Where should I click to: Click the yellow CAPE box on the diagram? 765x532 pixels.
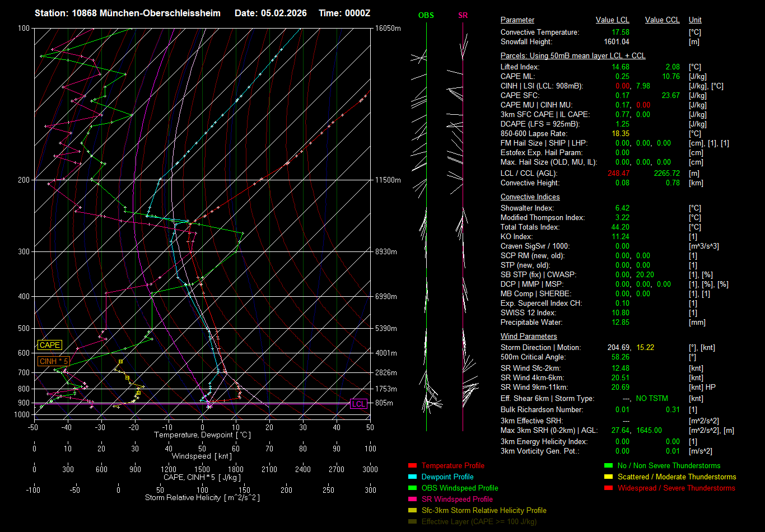point(50,346)
